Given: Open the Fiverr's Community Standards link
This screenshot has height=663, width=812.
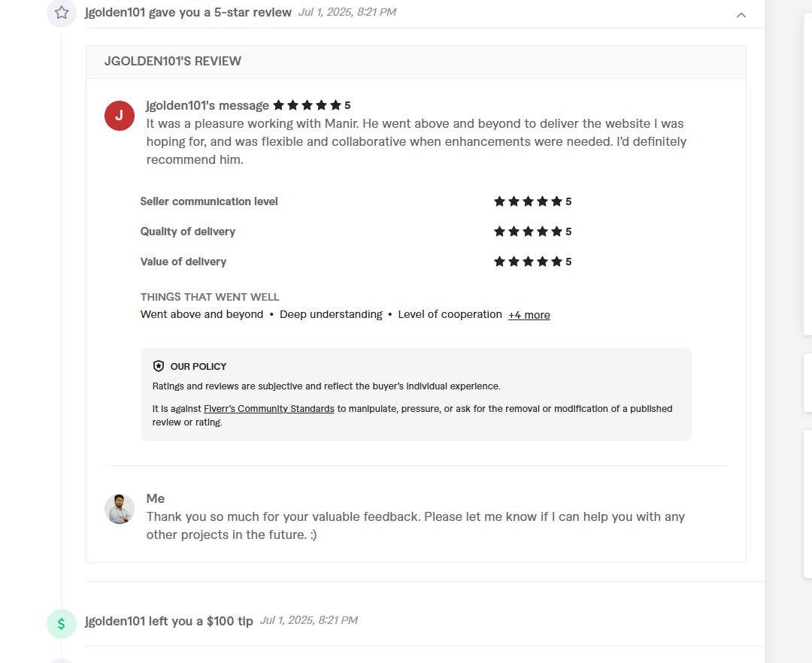Looking at the screenshot, I should point(268,409).
